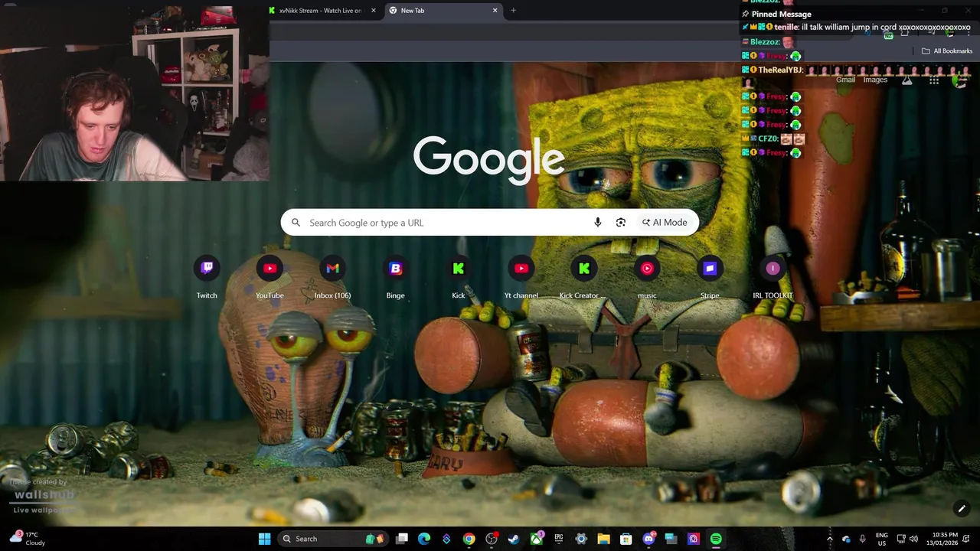Close the New Tab tab
980x551 pixels.
click(x=495, y=11)
